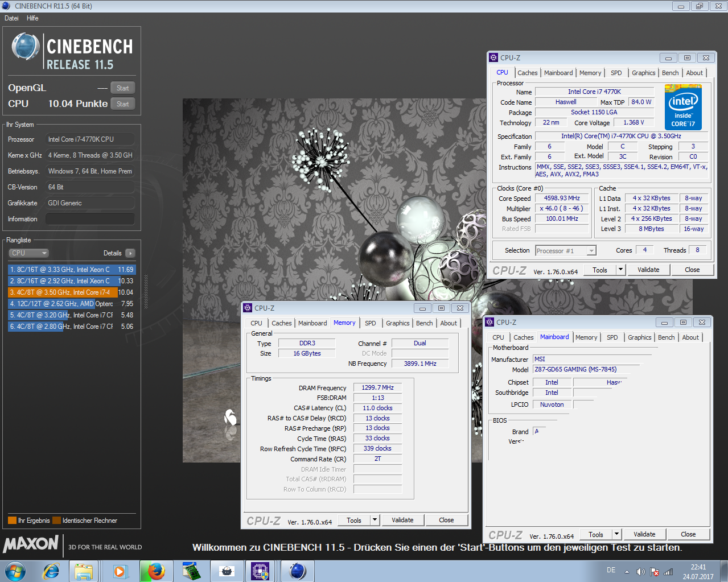
Task: Select ranking row 4C/8T @ 3.20 GHz
Action: (x=72, y=315)
